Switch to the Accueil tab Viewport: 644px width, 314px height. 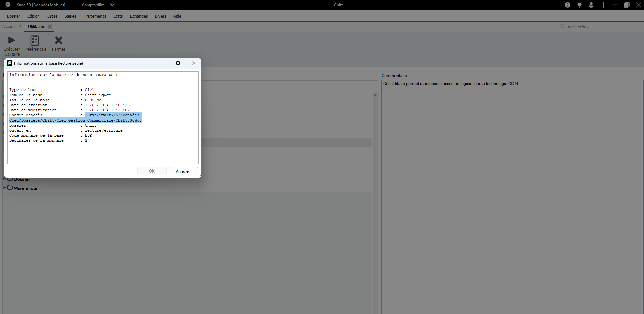coord(9,27)
